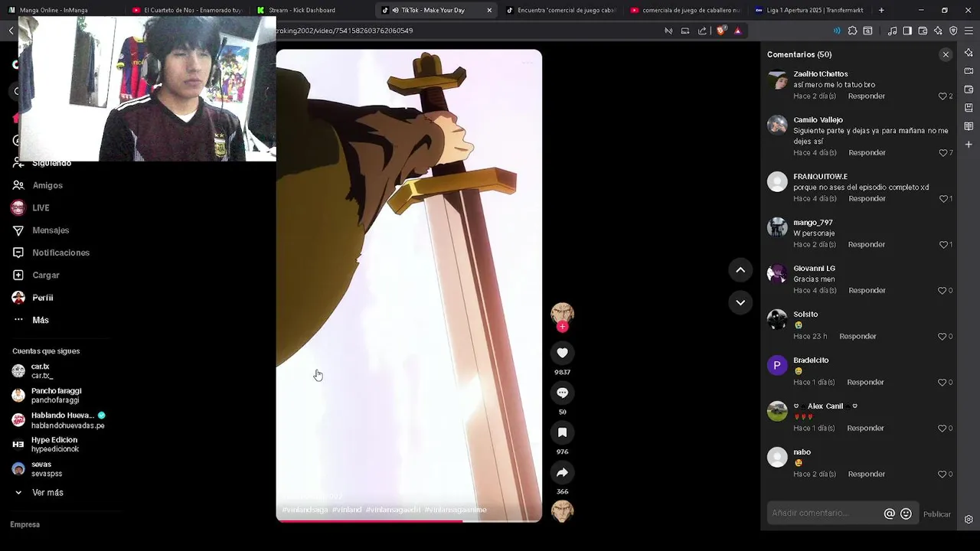Insert mention with the @ icon
Image resolution: width=980 pixels, height=551 pixels.
pos(889,514)
